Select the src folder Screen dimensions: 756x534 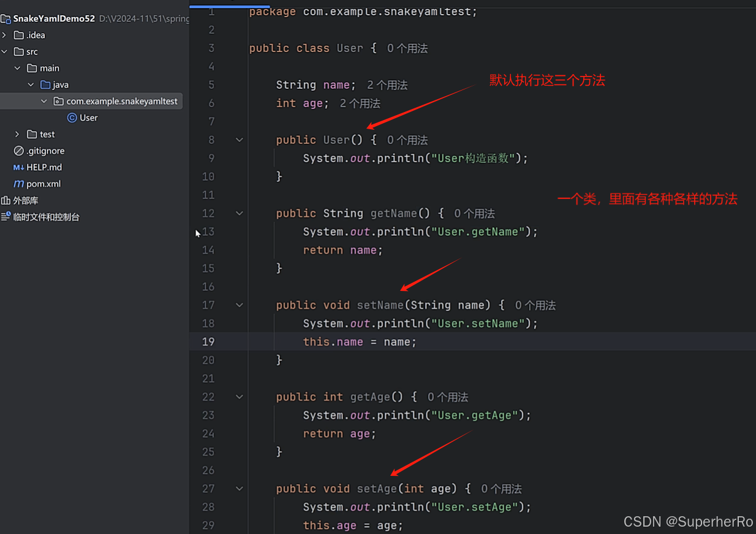click(32, 51)
